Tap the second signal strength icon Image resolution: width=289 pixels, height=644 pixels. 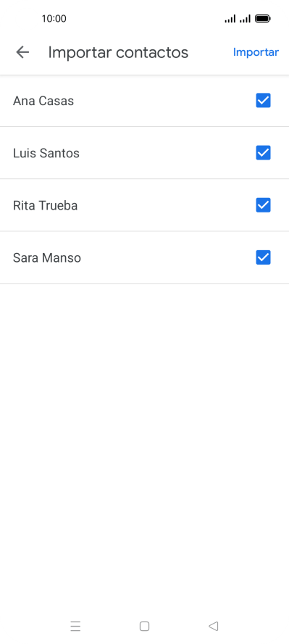(245, 18)
